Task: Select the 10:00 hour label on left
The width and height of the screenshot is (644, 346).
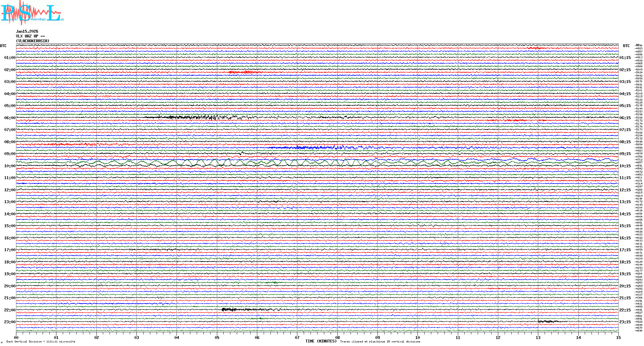Action: 10,166
